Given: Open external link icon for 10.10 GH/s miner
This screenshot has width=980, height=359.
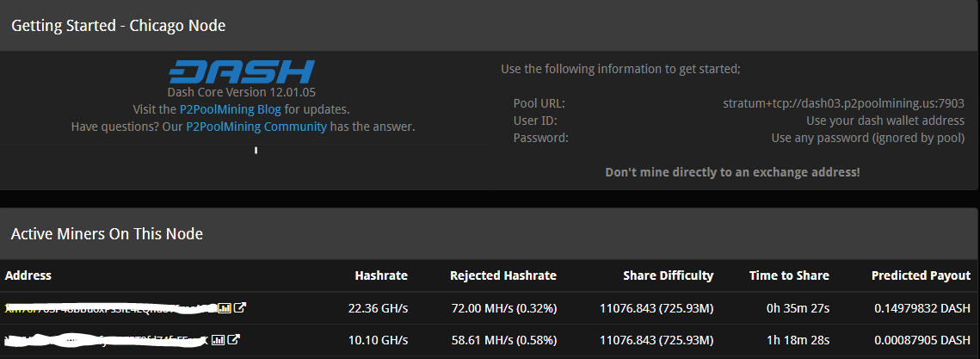Looking at the screenshot, I should click(234, 339).
